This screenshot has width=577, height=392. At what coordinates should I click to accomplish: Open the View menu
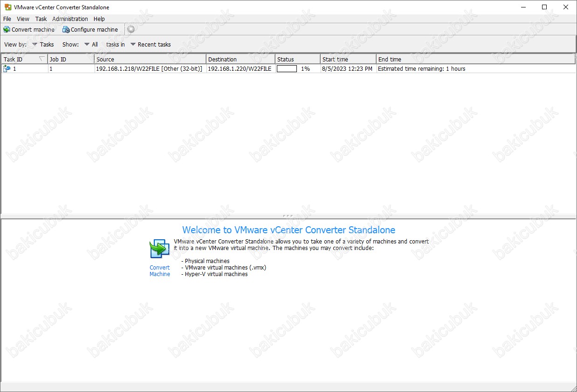[x=23, y=19]
